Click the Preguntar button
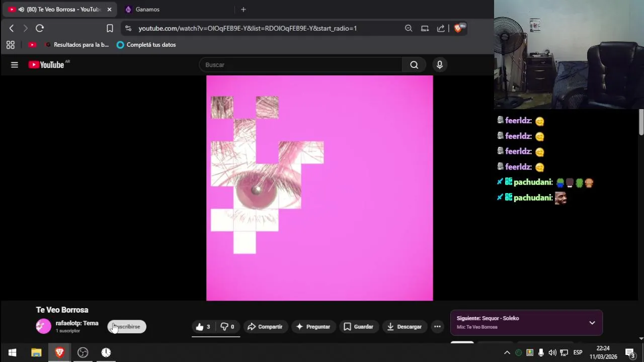The image size is (644, 362). [x=313, y=327]
